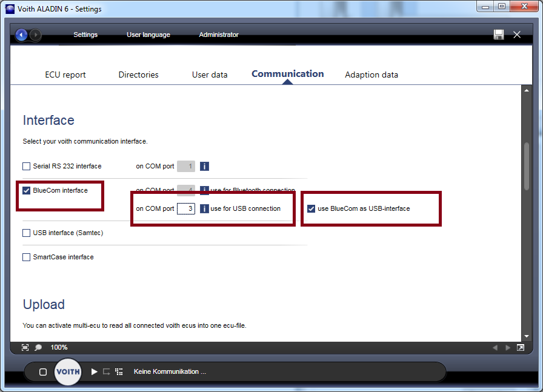543x392 pixels.
Task: Switch to the Directories tab
Action: point(139,75)
